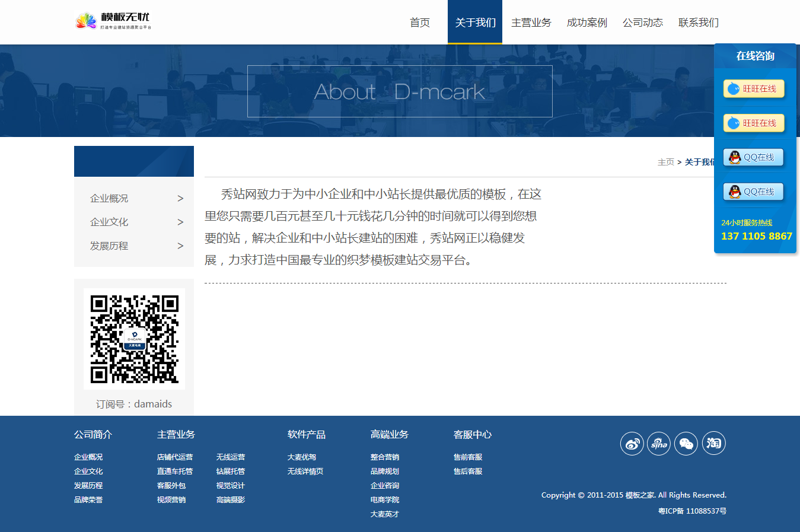
Task: Open the WeChat icon in footer
Action: click(x=686, y=444)
